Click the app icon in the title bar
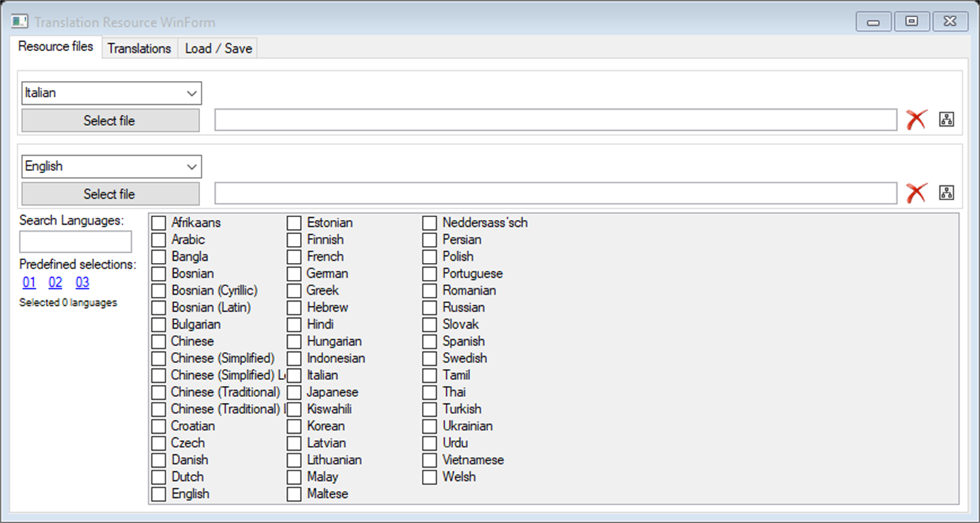Viewport: 980px width, 523px height. pyautogui.click(x=19, y=22)
